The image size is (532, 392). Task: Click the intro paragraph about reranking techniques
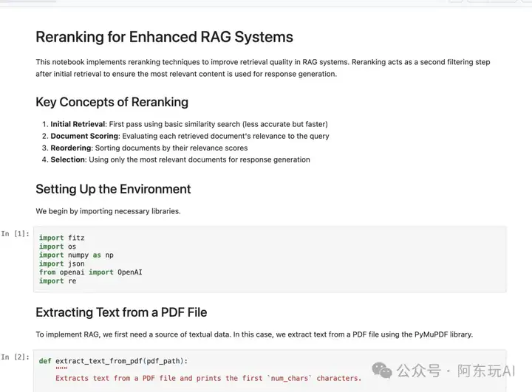pyautogui.click(x=263, y=68)
